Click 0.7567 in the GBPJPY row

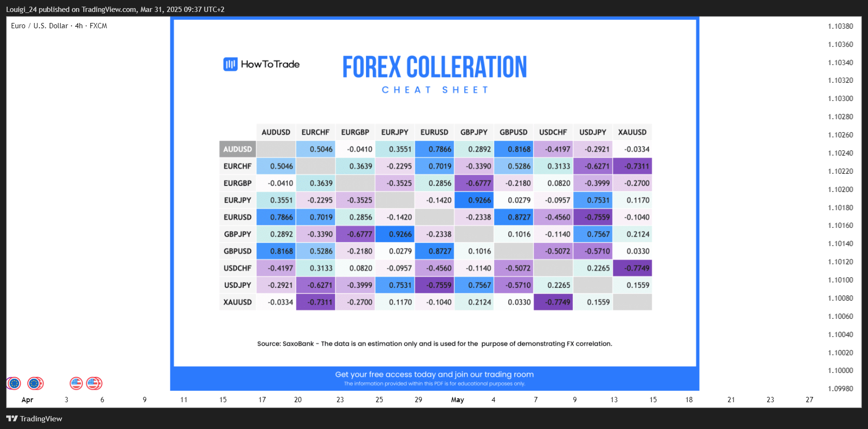click(x=593, y=234)
